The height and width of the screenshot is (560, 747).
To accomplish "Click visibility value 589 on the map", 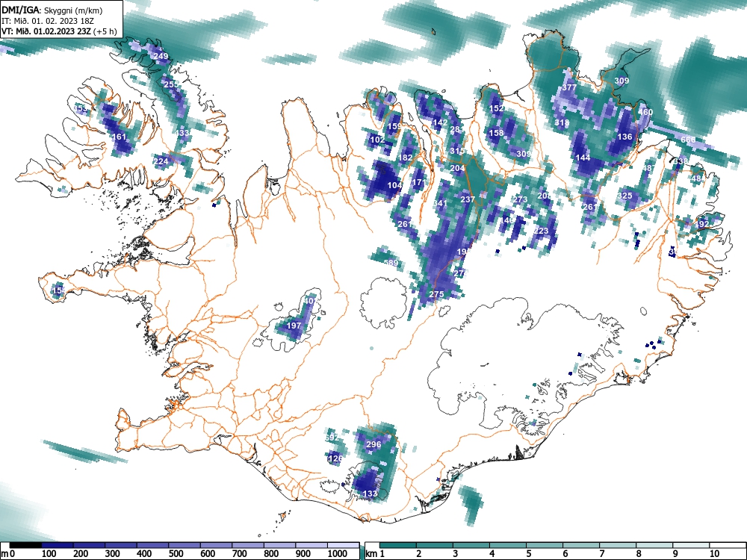I will click(391, 263).
